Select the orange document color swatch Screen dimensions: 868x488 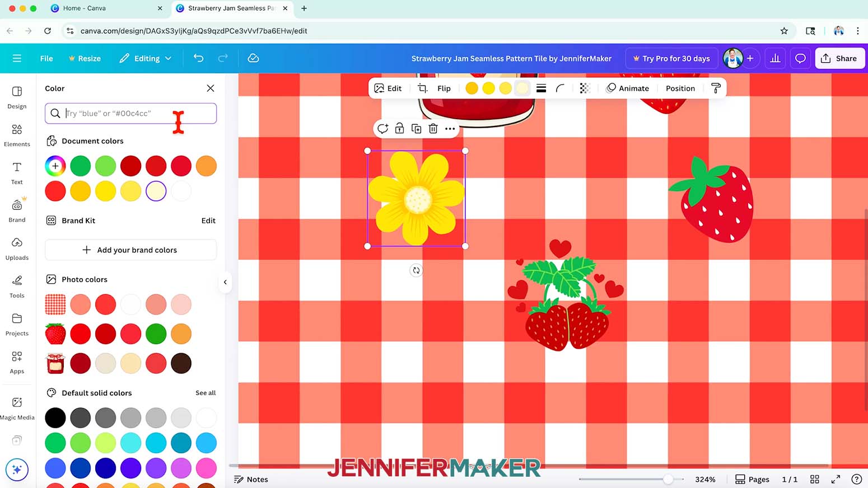tap(206, 166)
